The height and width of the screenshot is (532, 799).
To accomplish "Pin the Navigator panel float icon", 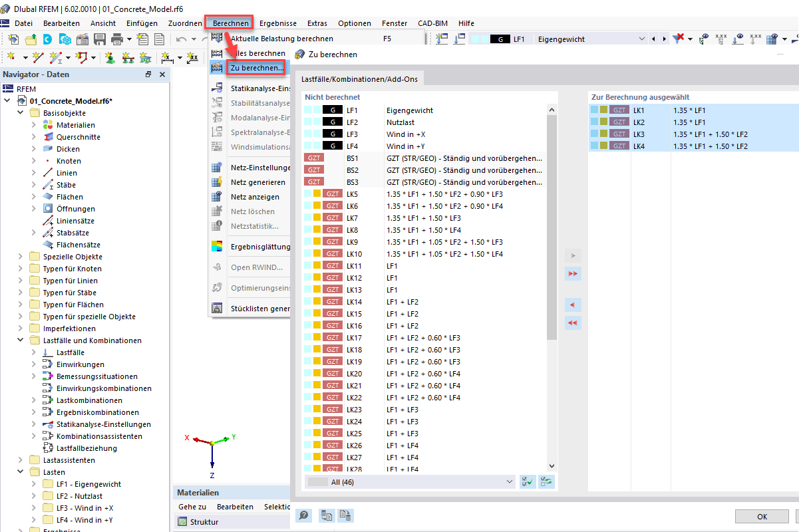I will point(148,74).
